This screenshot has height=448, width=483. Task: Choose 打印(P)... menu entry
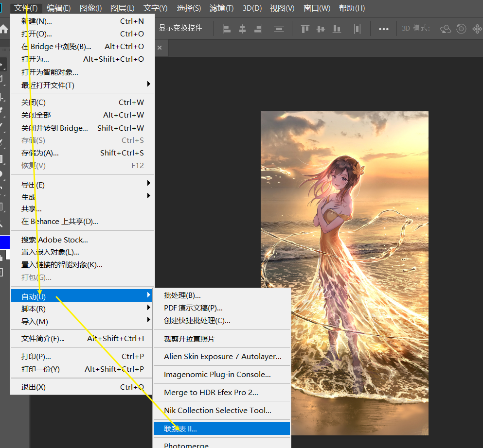pos(82,357)
